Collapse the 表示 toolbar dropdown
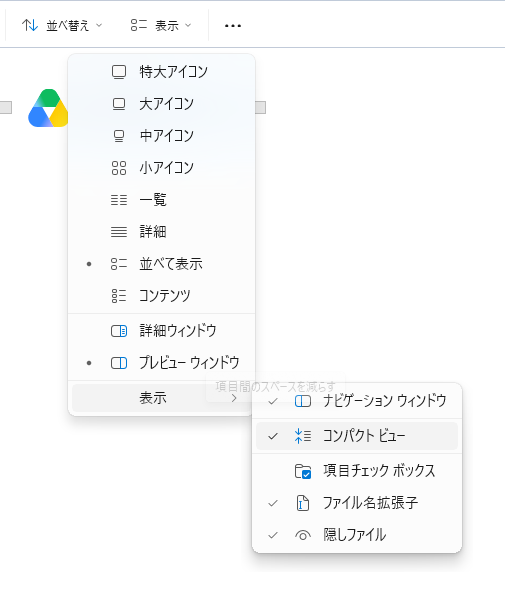Image resolution: width=505 pixels, height=594 pixels. [161, 26]
